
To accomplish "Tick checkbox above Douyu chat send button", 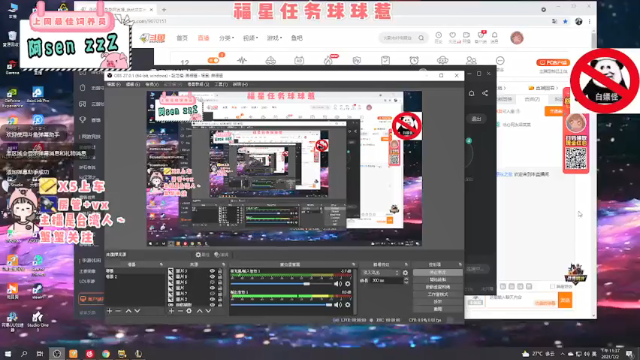I will [552, 287].
